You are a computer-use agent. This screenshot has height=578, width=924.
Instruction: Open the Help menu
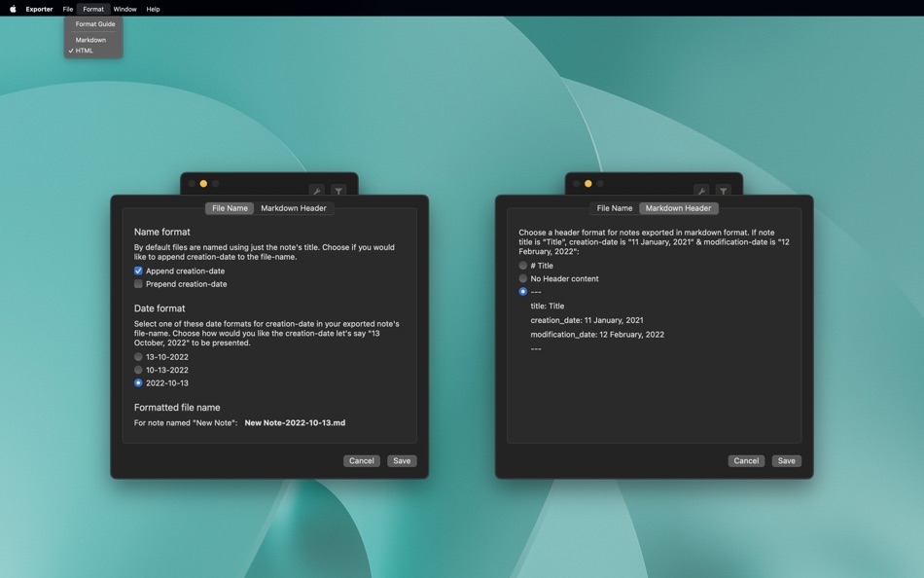tap(153, 9)
